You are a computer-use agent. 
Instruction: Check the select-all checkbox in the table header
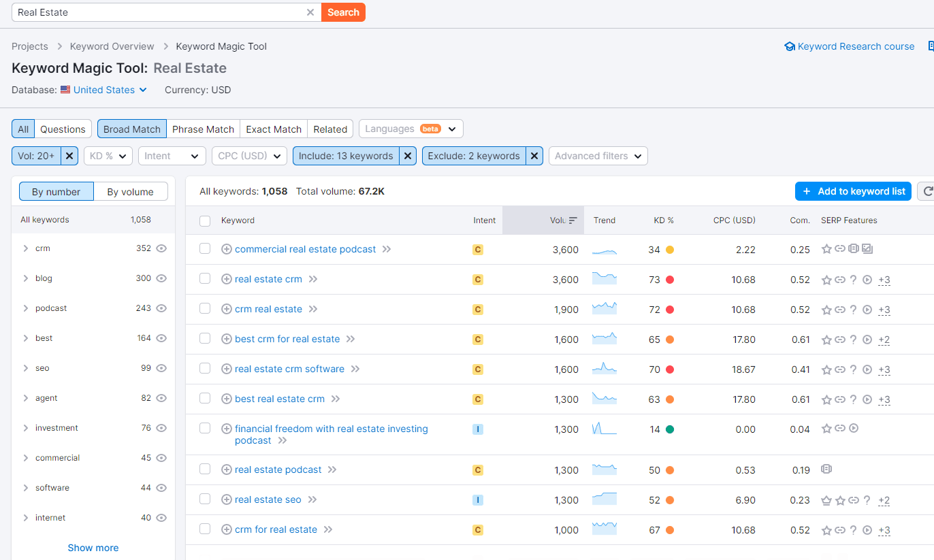tap(205, 220)
